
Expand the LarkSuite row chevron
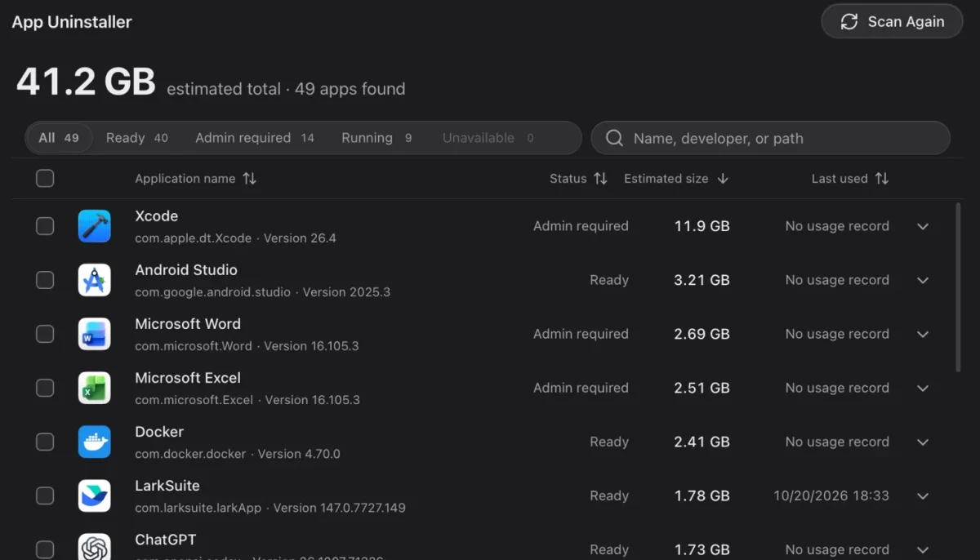click(923, 496)
